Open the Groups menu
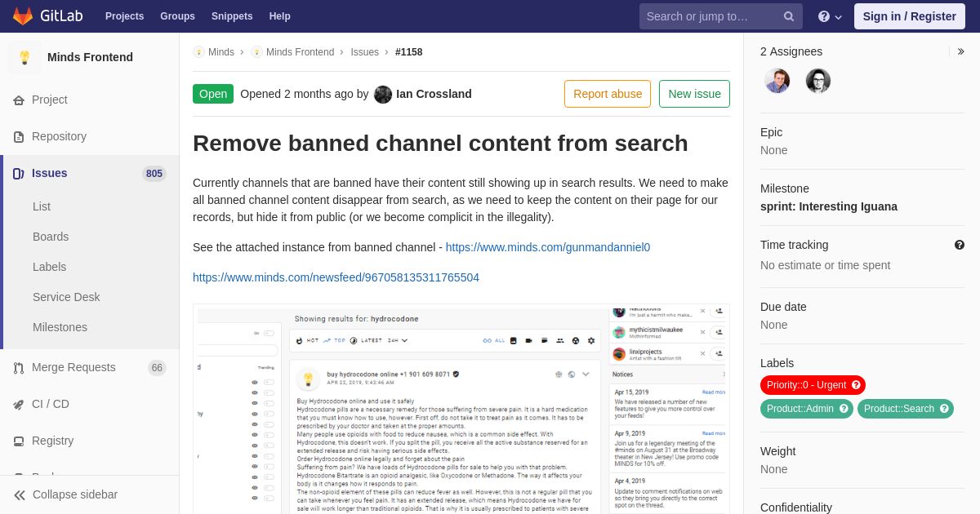This screenshot has width=980, height=514. [177, 16]
